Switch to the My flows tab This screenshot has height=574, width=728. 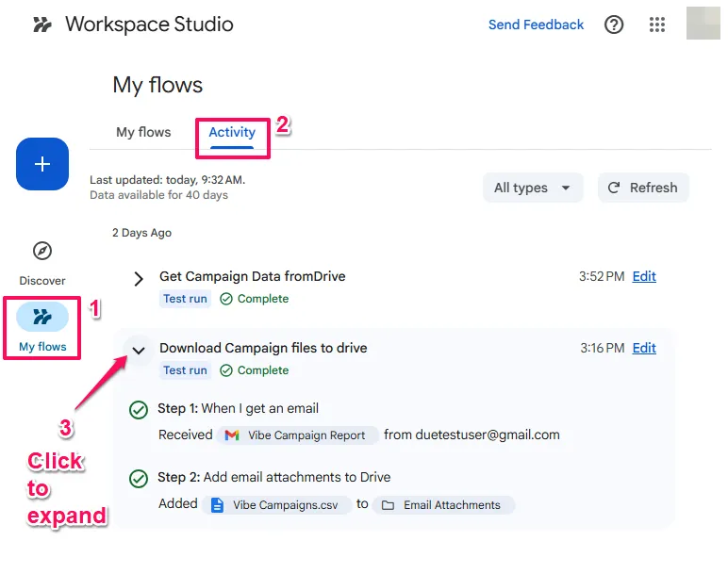click(x=143, y=132)
